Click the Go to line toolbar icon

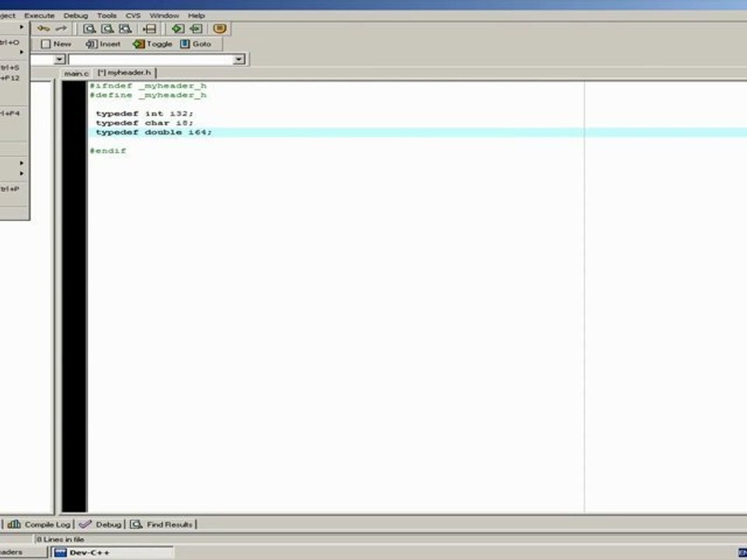tap(149, 29)
